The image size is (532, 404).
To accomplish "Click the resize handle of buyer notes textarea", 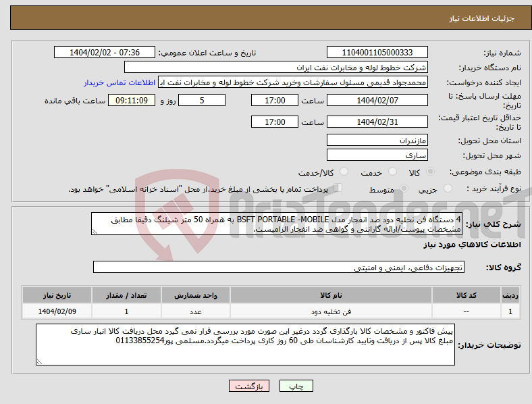I will [39, 362].
